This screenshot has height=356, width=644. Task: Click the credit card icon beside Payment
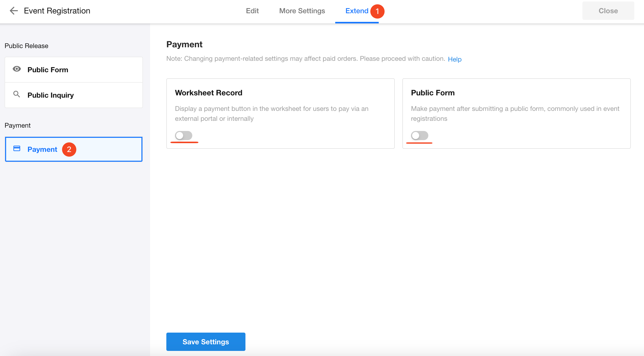[x=17, y=149]
